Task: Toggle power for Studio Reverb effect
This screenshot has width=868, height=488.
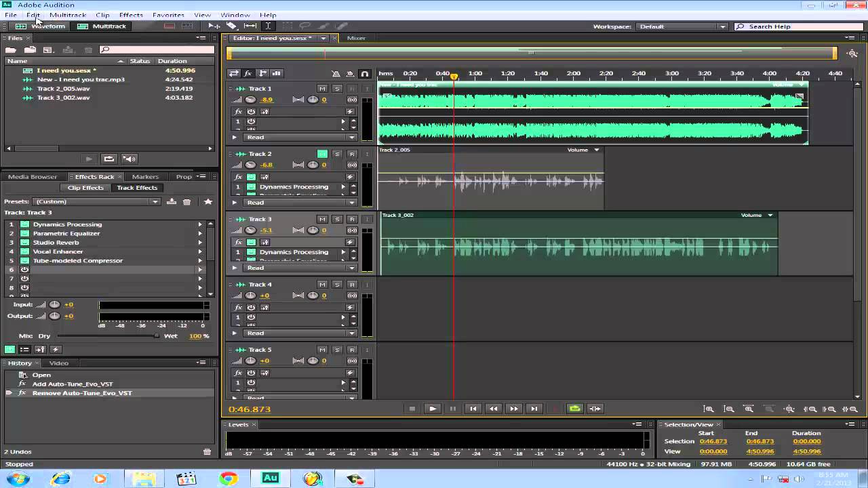Action: (24, 243)
